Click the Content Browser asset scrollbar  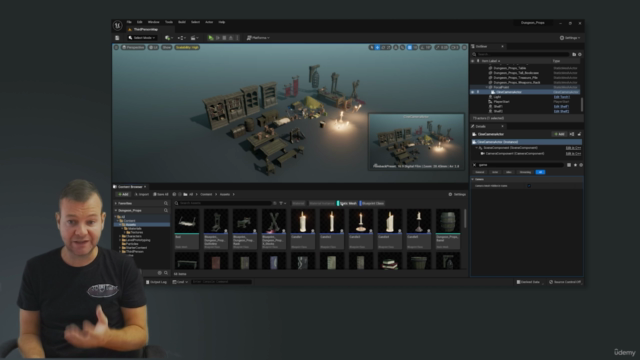(x=464, y=218)
